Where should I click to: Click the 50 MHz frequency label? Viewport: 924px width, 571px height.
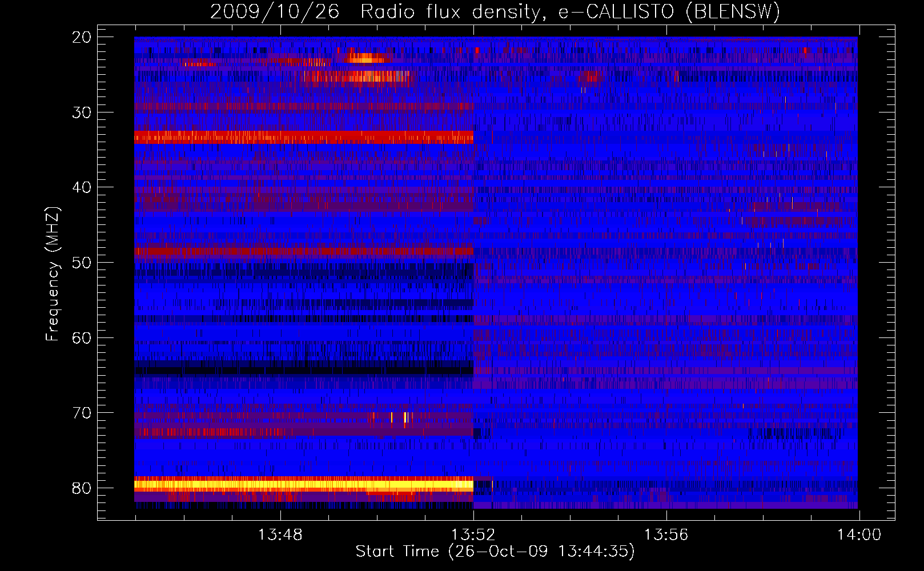pos(82,263)
